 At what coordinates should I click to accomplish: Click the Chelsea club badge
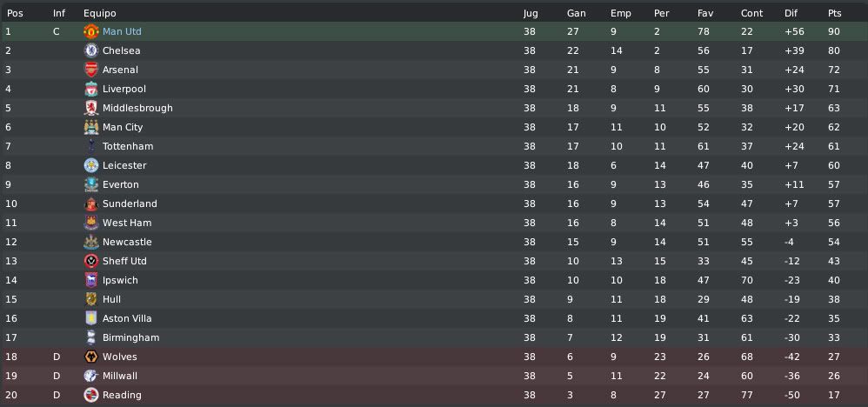coord(90,50)
